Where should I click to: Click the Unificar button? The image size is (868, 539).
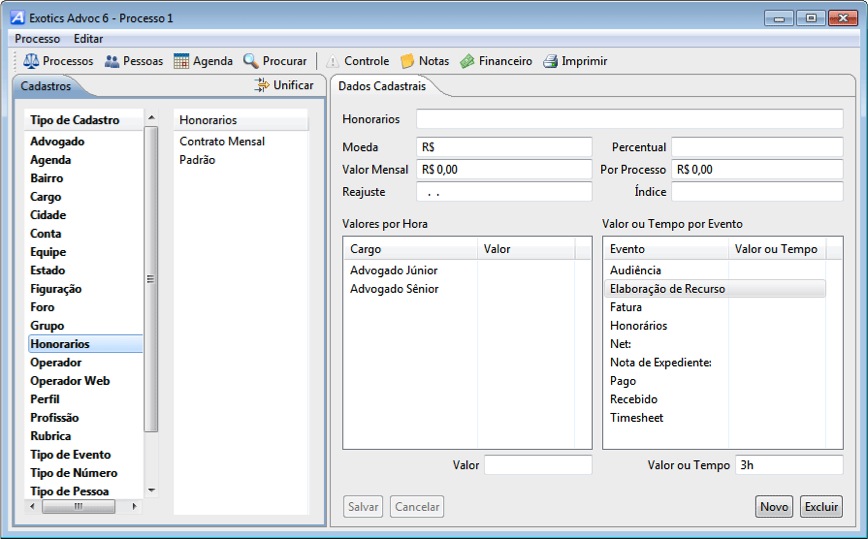(284, 86)
